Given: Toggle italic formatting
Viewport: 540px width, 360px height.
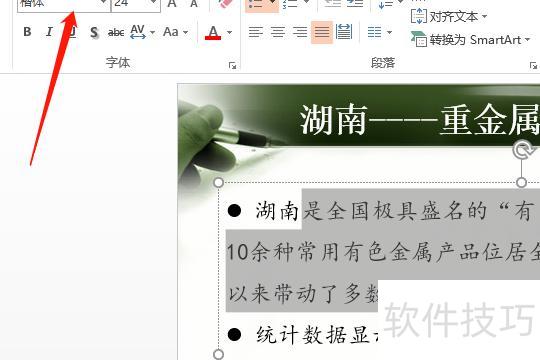Looking at the screenshot, I should coord(49,32).
